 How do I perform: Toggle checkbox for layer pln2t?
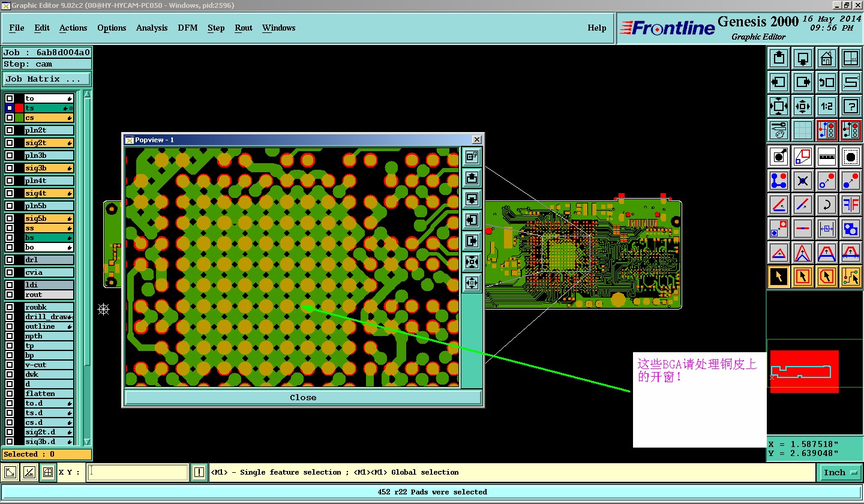click(x=10, y=130)
